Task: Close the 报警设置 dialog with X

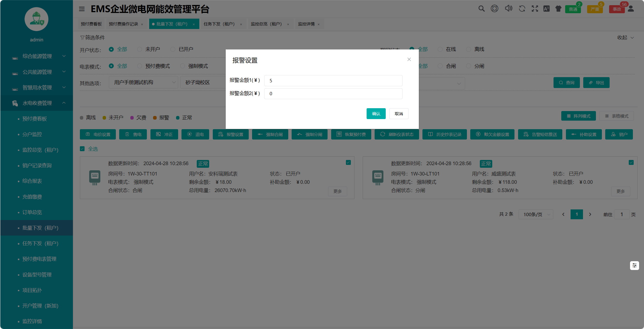Action: coord(409,59)
